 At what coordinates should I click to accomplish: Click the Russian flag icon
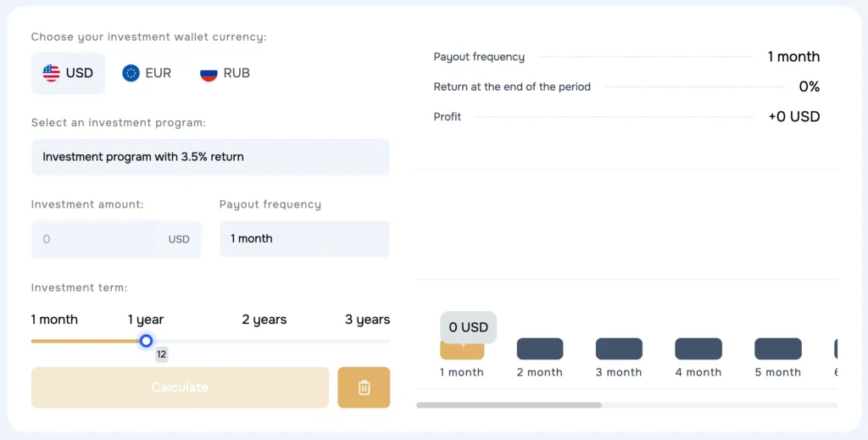tap(209, 73)
